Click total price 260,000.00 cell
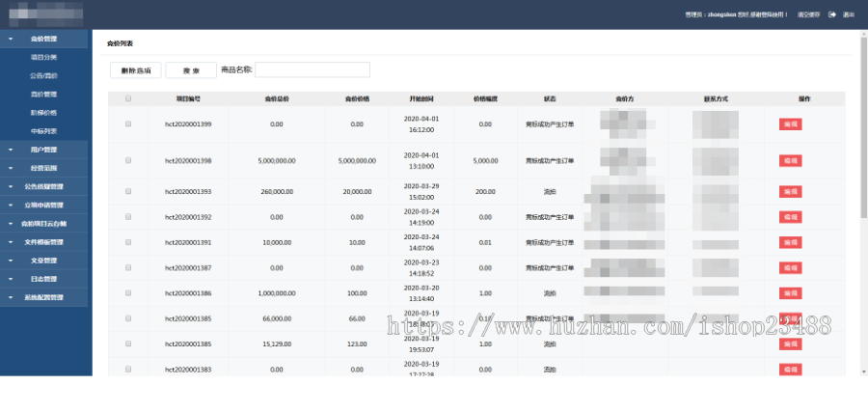 [x=277, y=191]
